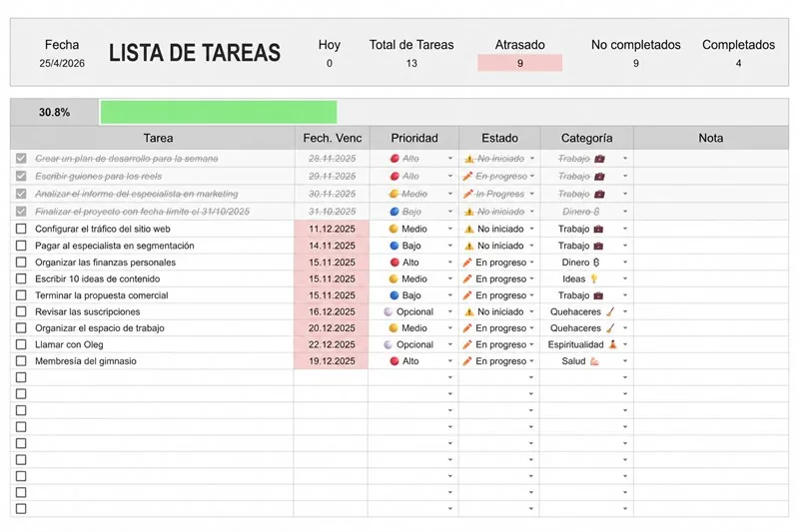This screenshot has width=799, height=532.
Task: Click the LISTA DE TAREAS title
Action: point(195,53)
